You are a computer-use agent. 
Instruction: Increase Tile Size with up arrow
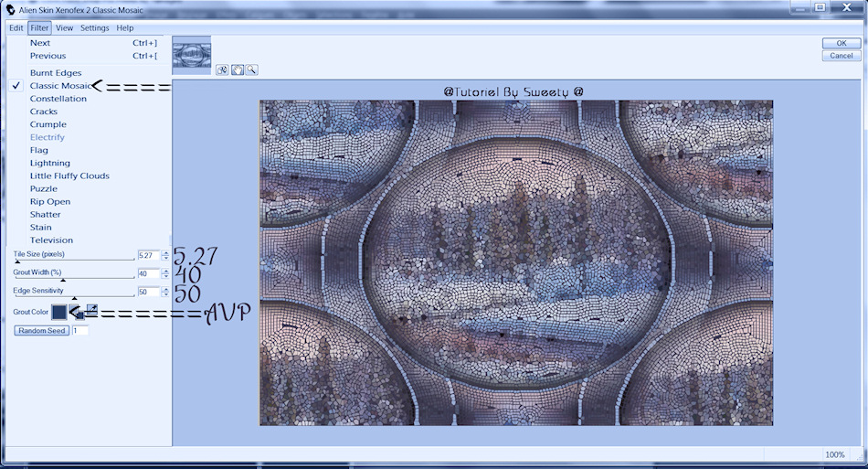point(165,253)
